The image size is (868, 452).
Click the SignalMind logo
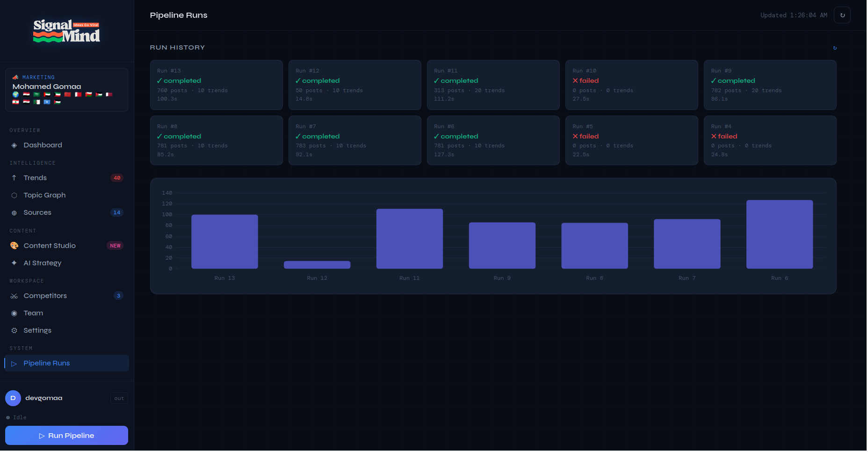[67, 31]
